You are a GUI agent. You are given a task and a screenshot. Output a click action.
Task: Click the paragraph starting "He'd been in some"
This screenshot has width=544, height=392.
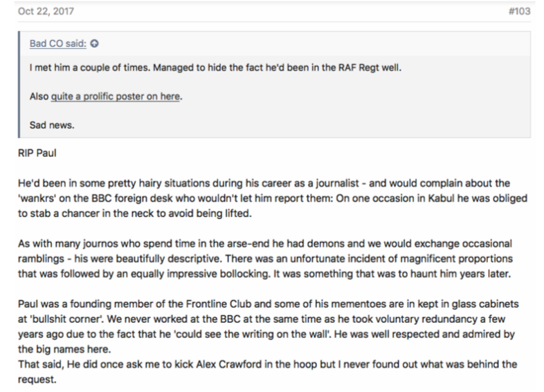point(273,198)
